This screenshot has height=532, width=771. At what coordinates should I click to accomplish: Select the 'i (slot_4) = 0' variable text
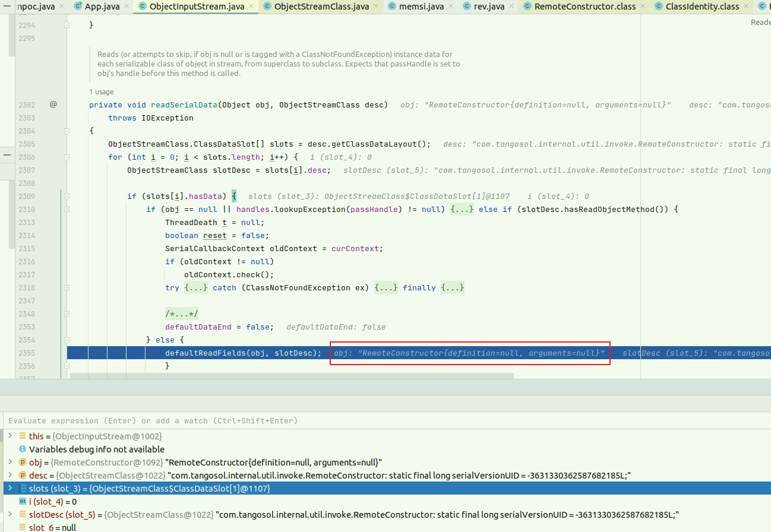(x=53, y=501)
